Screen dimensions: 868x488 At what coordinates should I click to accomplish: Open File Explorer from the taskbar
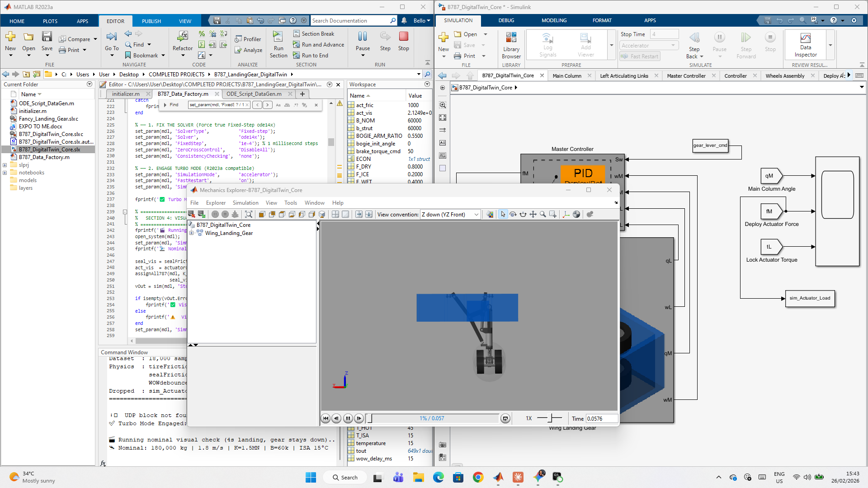coord(418,477)
